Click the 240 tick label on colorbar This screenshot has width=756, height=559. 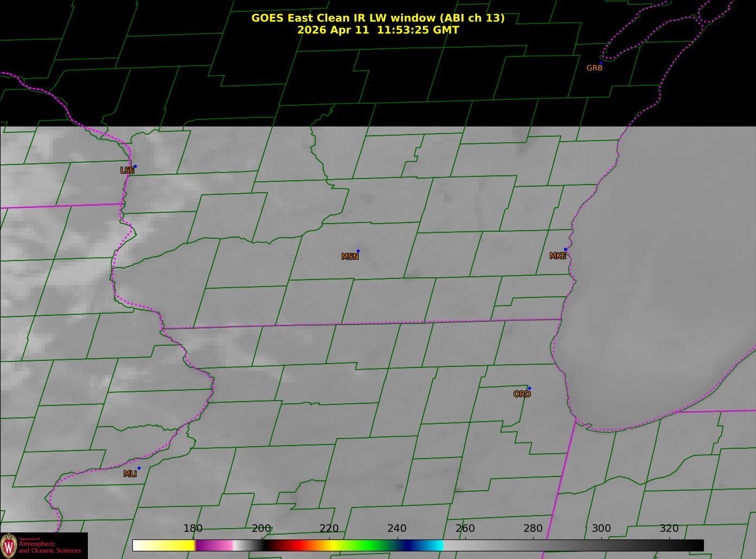(x=396, y=529)
